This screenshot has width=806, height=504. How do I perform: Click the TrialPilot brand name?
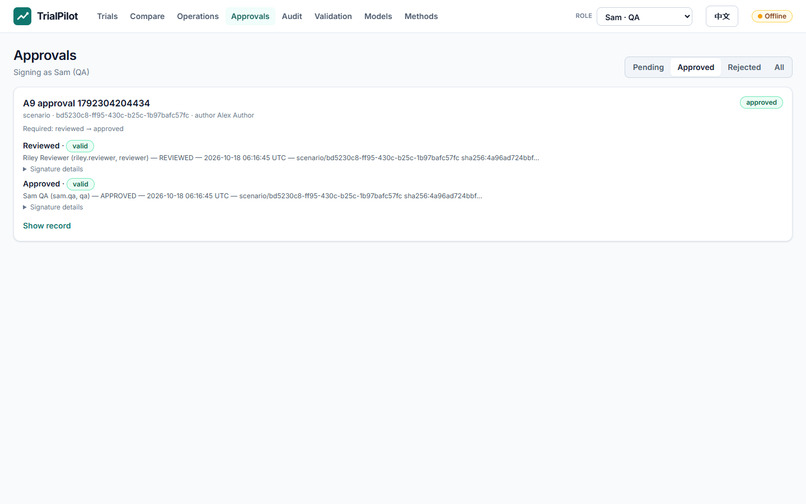point(58,16)
